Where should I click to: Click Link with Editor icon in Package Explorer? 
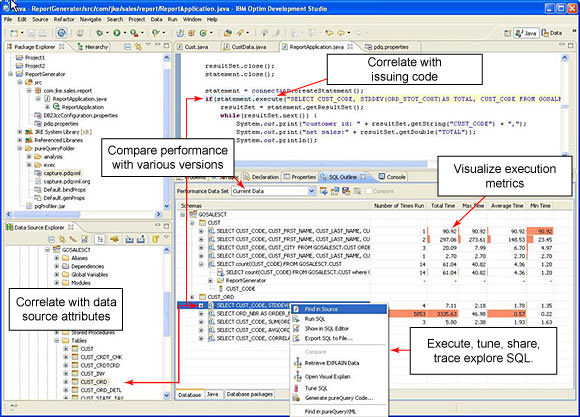coord(138,47)
